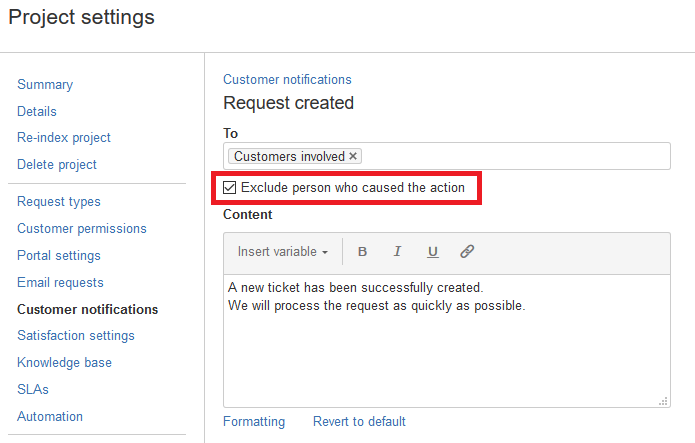The width and height of the screenshot is (695, 443).
Task: Click the underline formatting icon
Action: coord(432,252)
